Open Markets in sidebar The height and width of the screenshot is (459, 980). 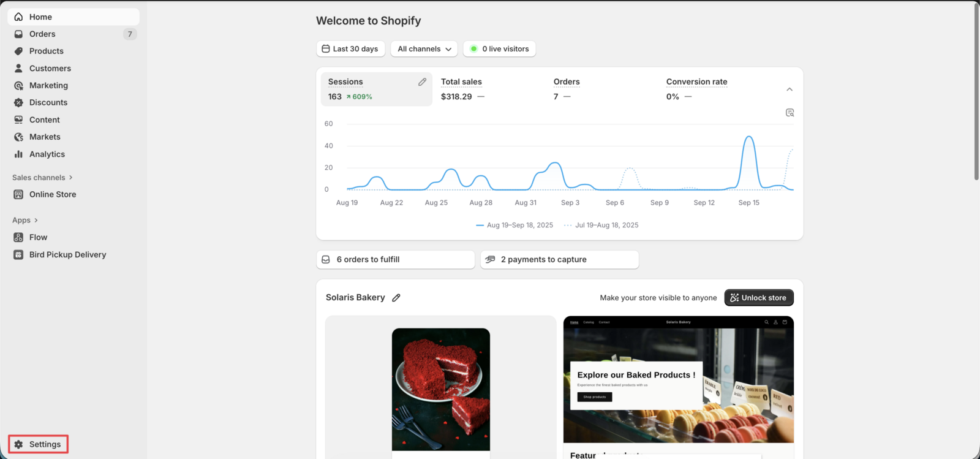coord(73,137)
